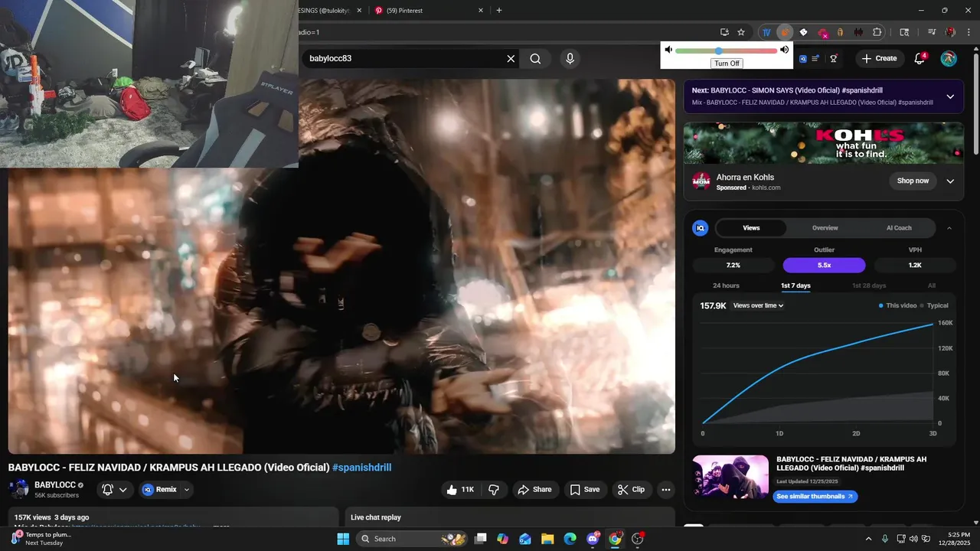Bookmark this page with the star icon
The image size is (980, 551).
[741, 32]
